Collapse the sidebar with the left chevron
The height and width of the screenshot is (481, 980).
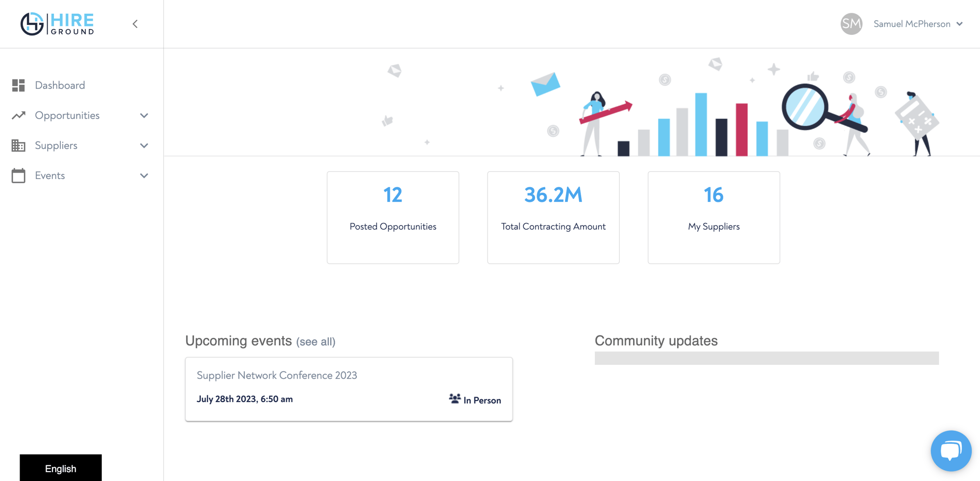(x=135, y=24)
